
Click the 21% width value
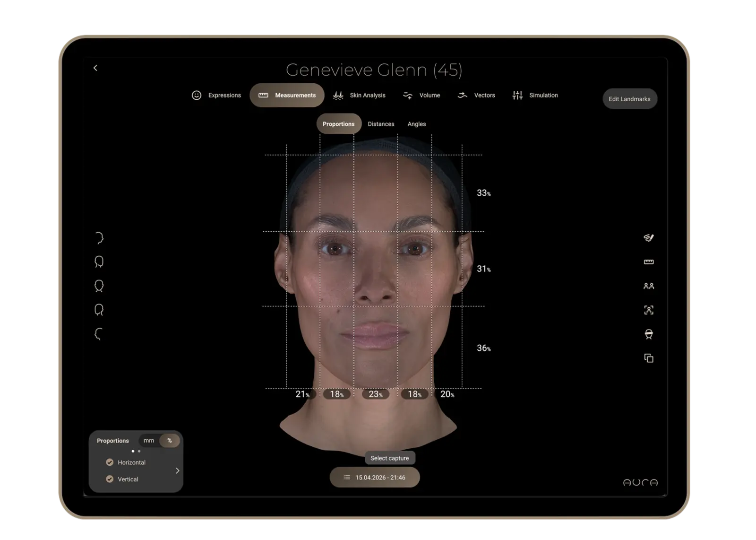click(302, 394)
